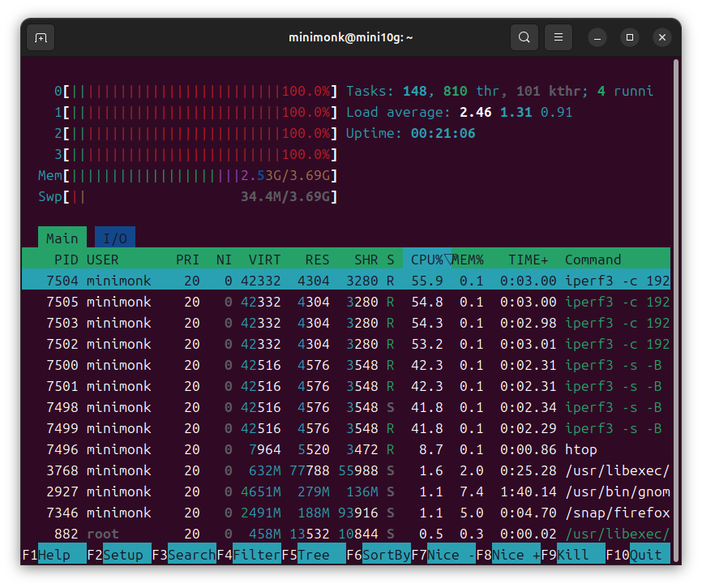The image size is (702, 588).
Task: Select process row with PID 7502
Action: [346, 344]
